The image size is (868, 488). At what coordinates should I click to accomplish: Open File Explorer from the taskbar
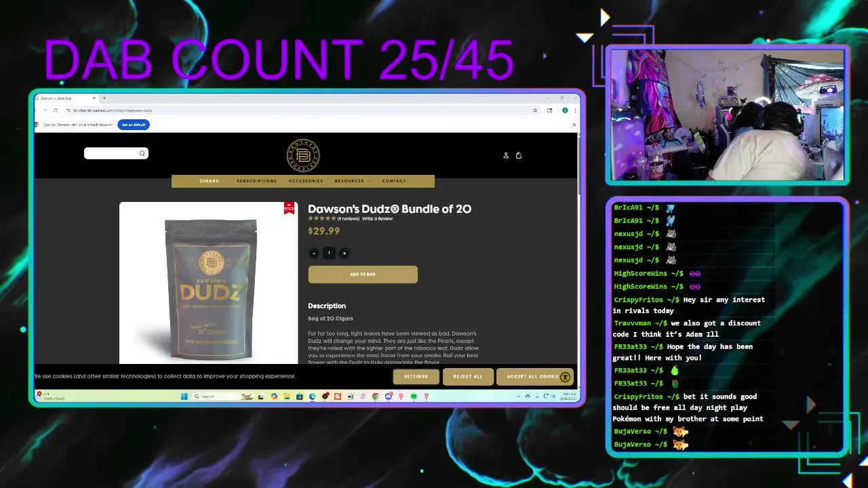point(287,396)
